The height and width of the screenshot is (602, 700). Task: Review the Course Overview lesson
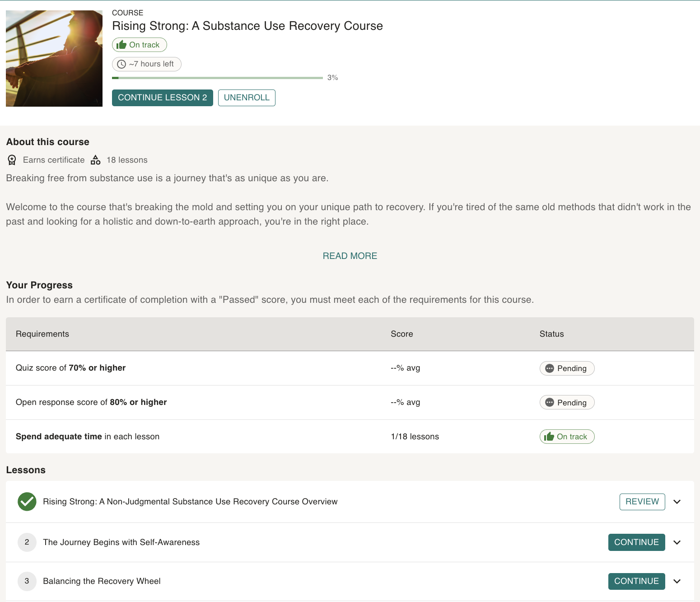(642, 502)
